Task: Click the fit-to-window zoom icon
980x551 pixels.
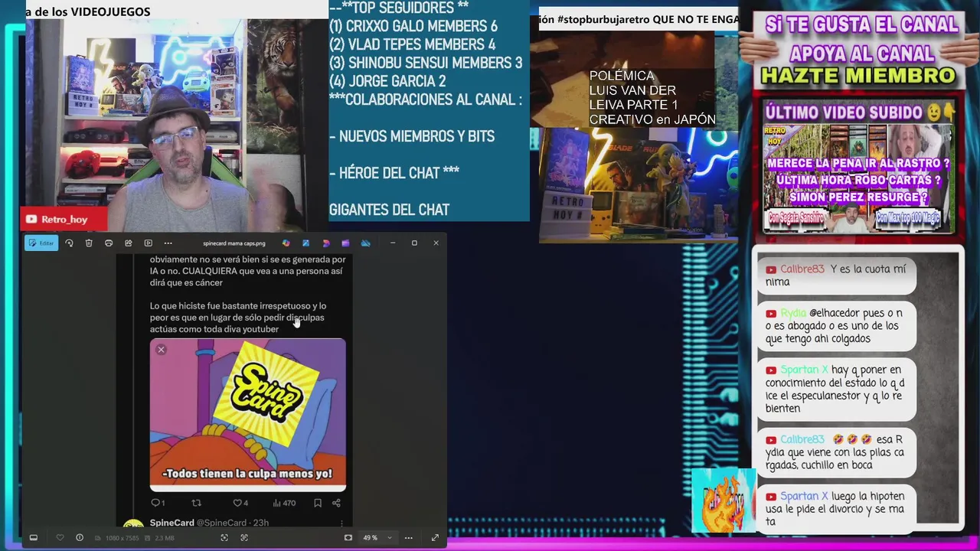Action: tap(348, 538)
